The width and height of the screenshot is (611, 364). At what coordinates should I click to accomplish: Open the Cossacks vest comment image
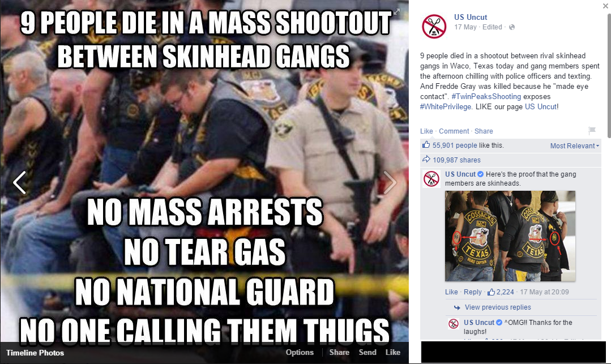(510, 236)
